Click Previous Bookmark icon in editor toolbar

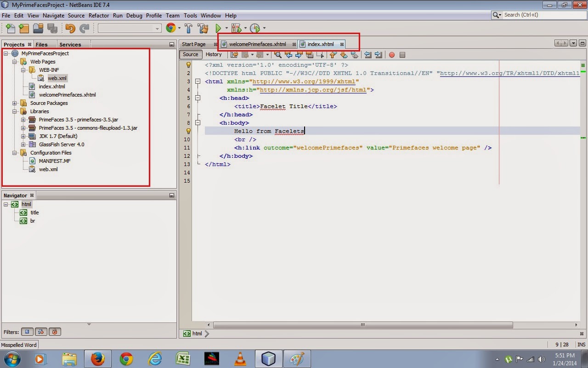pyautogui.click(x=334, y=55)
